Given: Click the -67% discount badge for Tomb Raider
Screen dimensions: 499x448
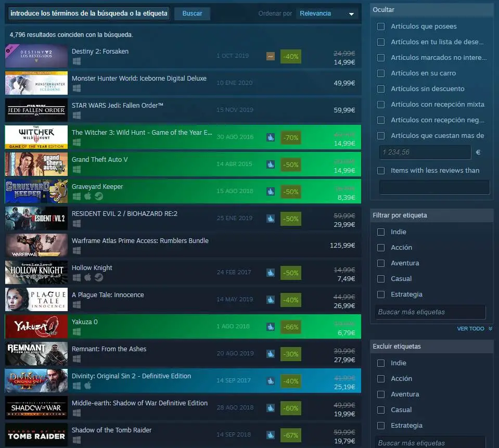Looking at the screenshot, I should 290,436.
